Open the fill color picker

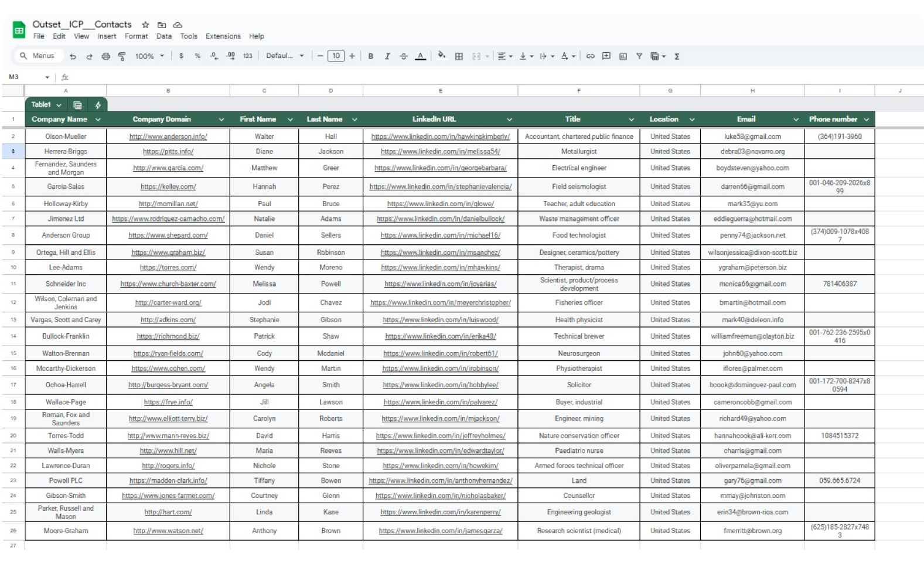[x=441, y=56]
